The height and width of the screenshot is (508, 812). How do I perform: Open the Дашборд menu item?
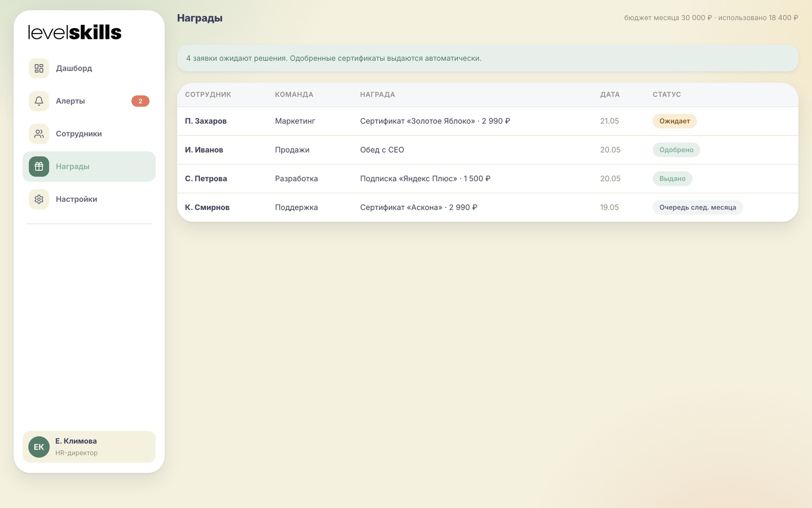click(x=89, y=68)
